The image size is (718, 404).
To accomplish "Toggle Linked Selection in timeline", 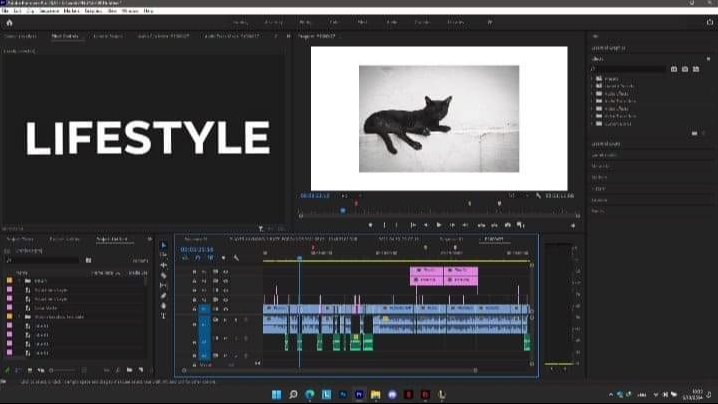I will click(x=210, y=258).
